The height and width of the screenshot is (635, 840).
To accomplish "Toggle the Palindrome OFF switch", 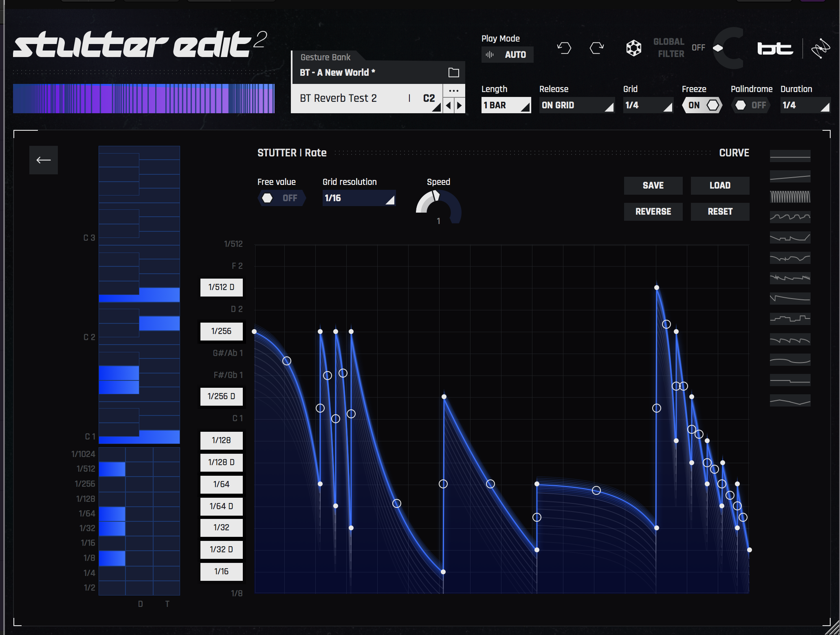I will click(751, 105).
